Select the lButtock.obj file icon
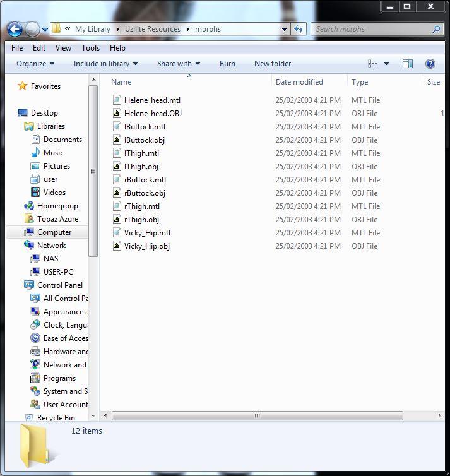450x476 pixels. pos(117,140)
